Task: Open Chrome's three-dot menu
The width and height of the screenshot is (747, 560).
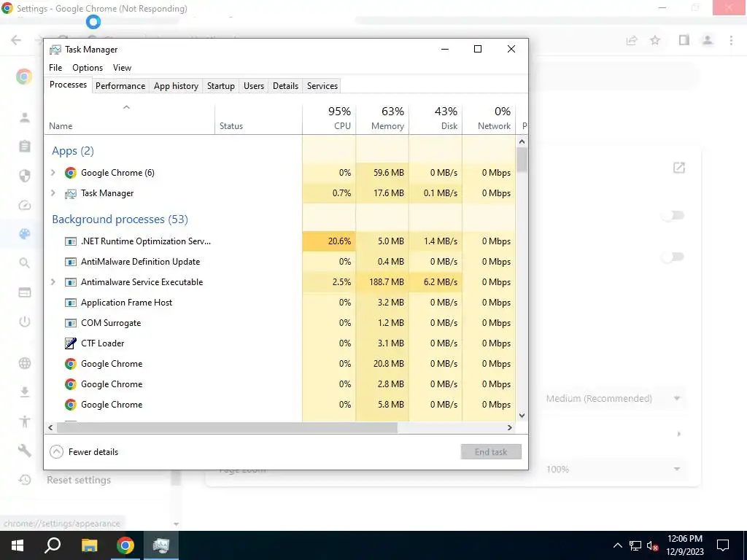Action: (731, 40)
